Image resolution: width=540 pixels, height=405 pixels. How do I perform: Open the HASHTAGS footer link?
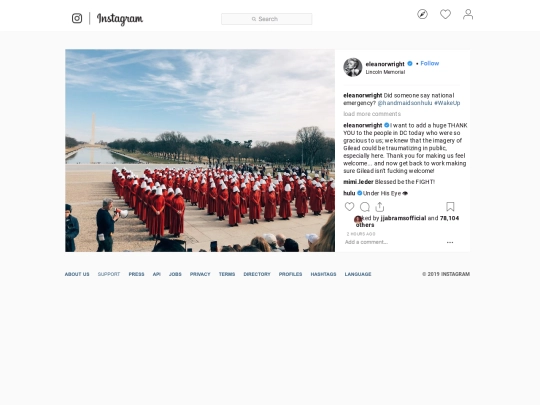[323, 274]
